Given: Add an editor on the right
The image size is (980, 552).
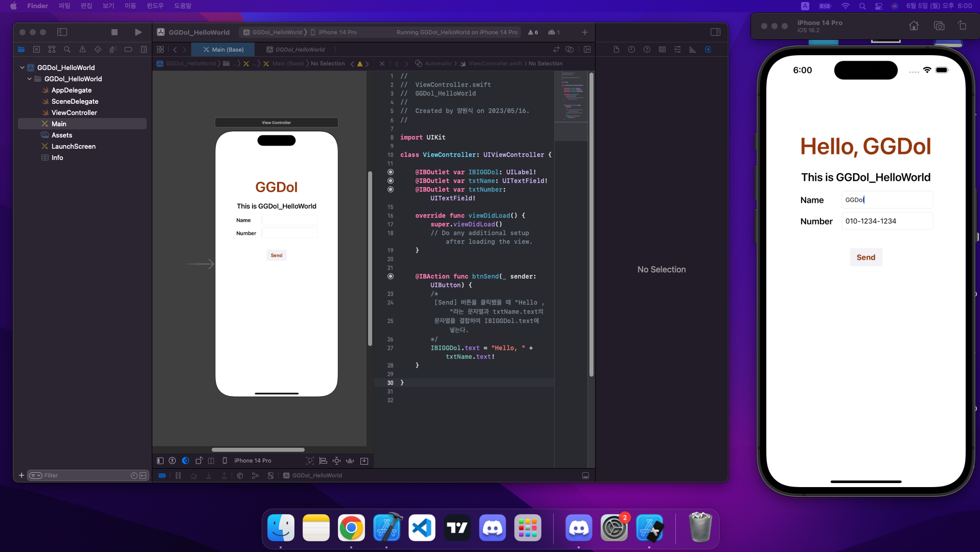Looking at the screenshot, I should [x=587, y=50].
